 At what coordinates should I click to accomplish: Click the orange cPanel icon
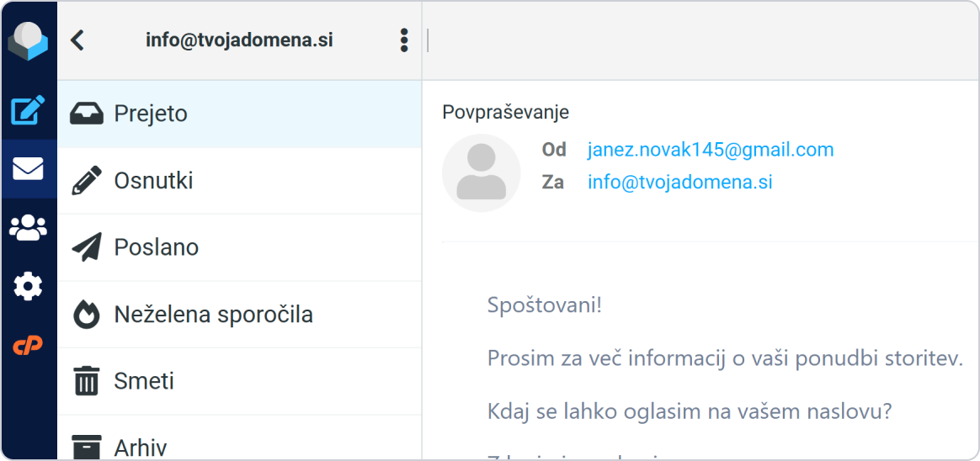[28, 344]
